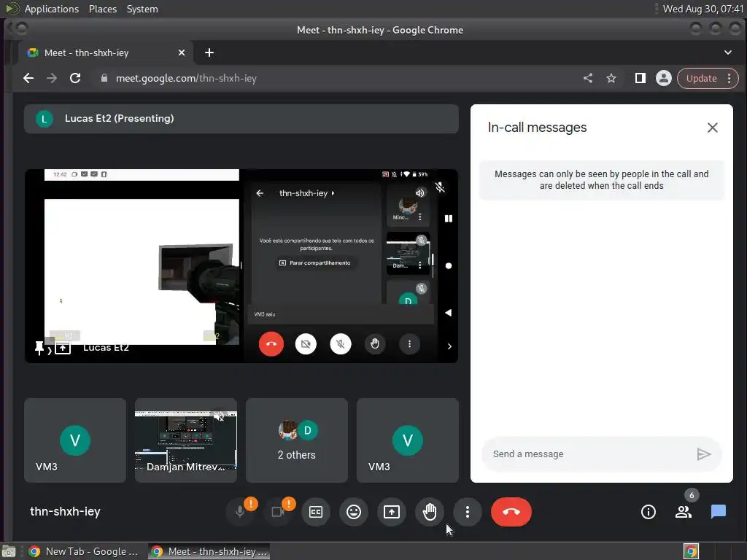Open meeting details info icon
747x560 pixels.
(649, 512)
